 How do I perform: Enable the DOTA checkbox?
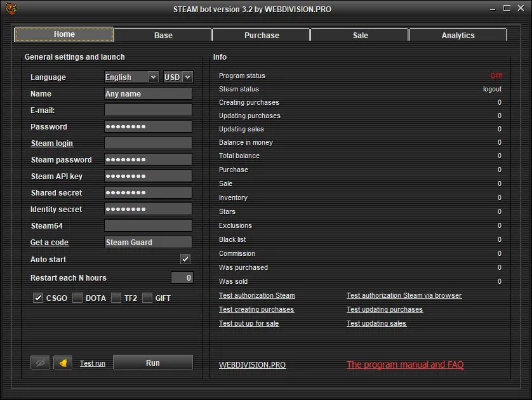tap(77, 298)
